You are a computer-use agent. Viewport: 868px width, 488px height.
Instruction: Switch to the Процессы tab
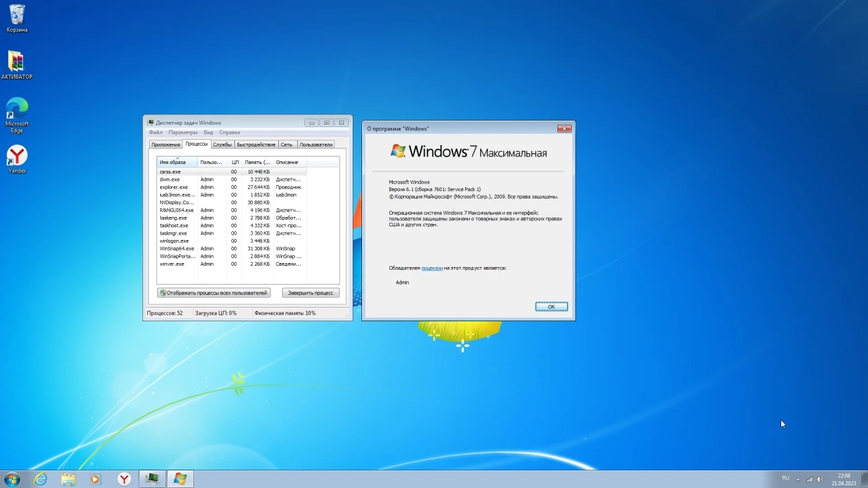point(197,144)
